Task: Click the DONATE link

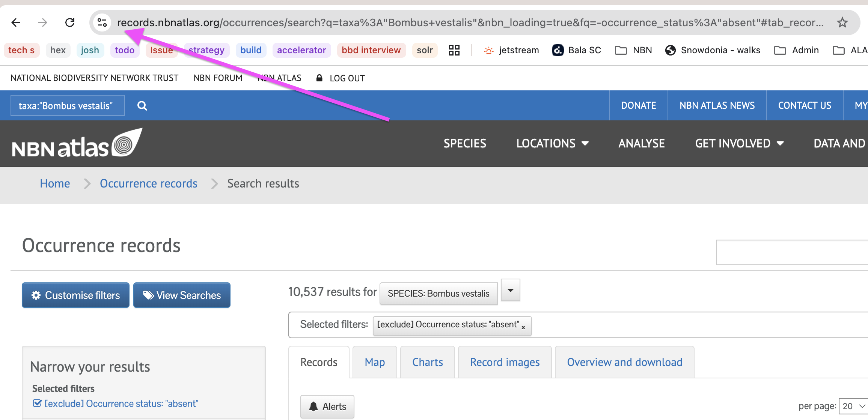Action: tap(638, 105)
